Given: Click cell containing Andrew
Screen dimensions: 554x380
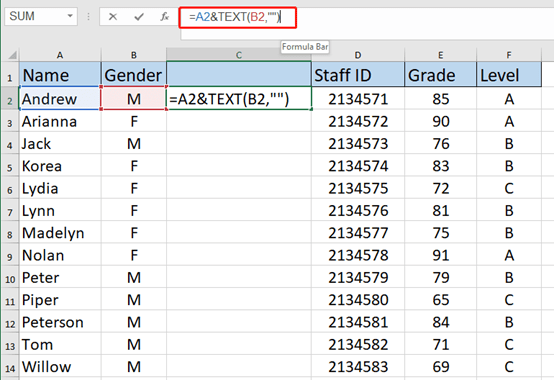Looking at the screenshot, I should click(x=60, y=99).
